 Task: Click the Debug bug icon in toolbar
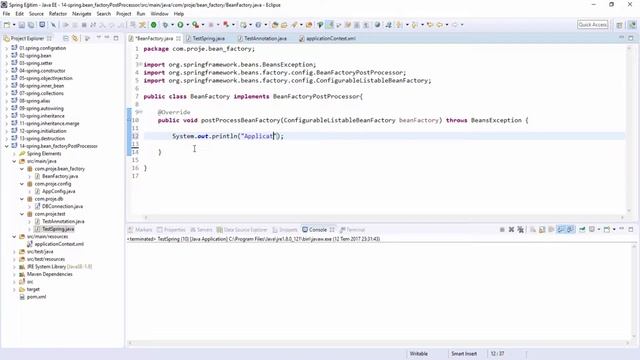click(165, 25)
